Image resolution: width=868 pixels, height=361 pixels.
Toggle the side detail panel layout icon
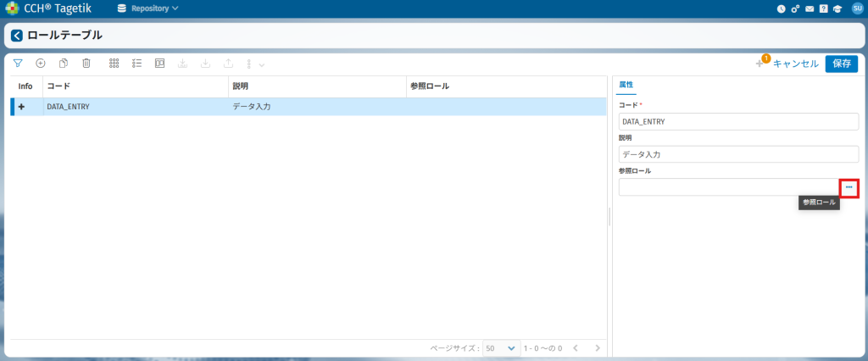click(159, 64)
